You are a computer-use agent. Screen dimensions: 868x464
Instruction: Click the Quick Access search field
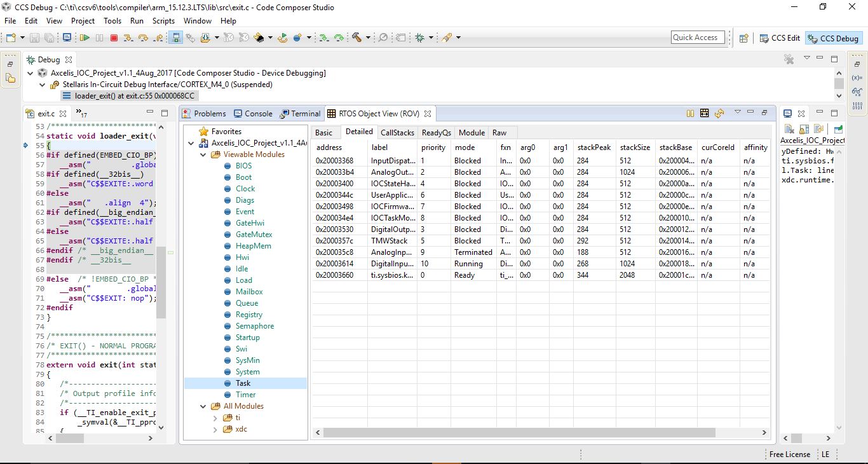(x=698, y=38)
